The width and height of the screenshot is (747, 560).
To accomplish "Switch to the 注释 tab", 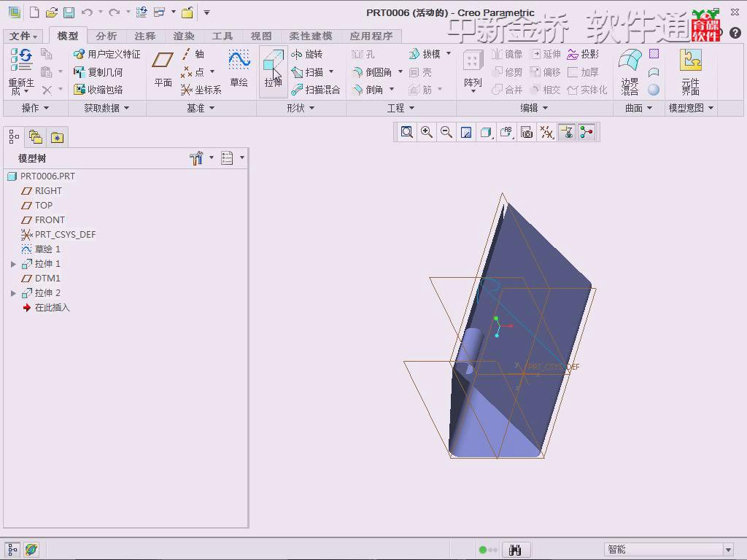I will tap(145, 36).
